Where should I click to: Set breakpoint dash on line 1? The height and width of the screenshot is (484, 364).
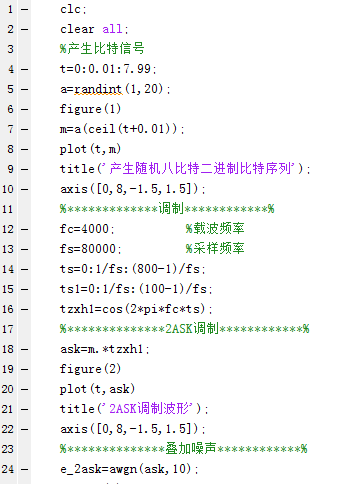24,9
